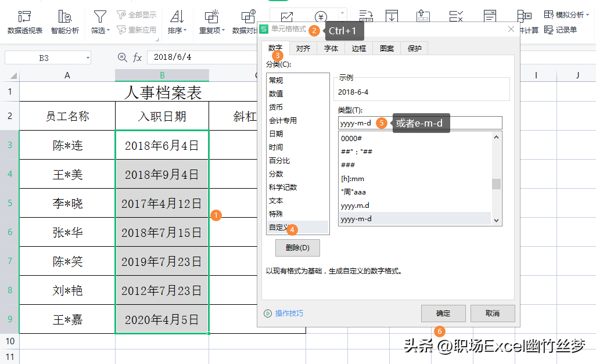This screenshot has height=364, width=596.
Task: Select 常规 in the category list
Action: (297, 80)
